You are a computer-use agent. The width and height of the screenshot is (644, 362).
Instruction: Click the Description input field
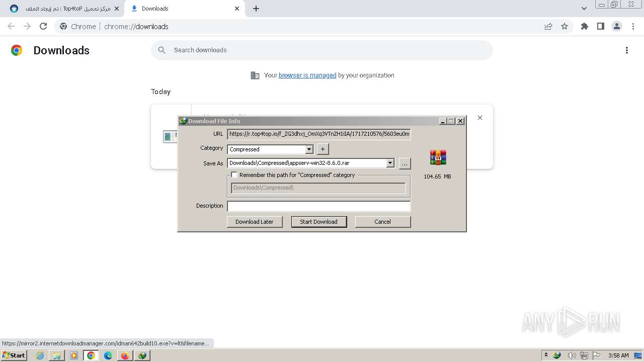pyautogui.click(x=318, y=206)
